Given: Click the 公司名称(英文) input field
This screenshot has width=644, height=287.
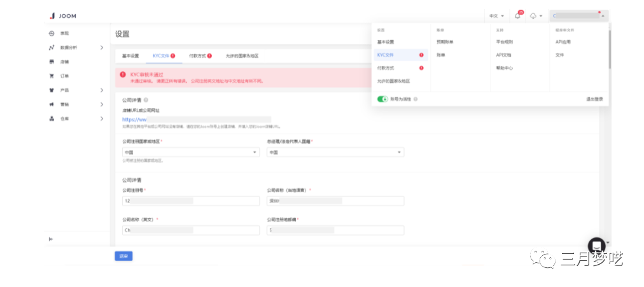Looking at the screenshot, I should pos(191,230).
